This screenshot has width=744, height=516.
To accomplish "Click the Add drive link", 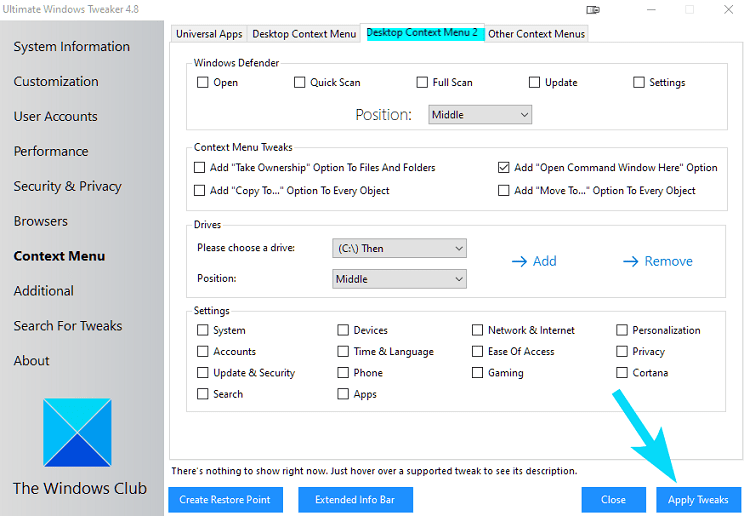I will (x=534, y=262).
